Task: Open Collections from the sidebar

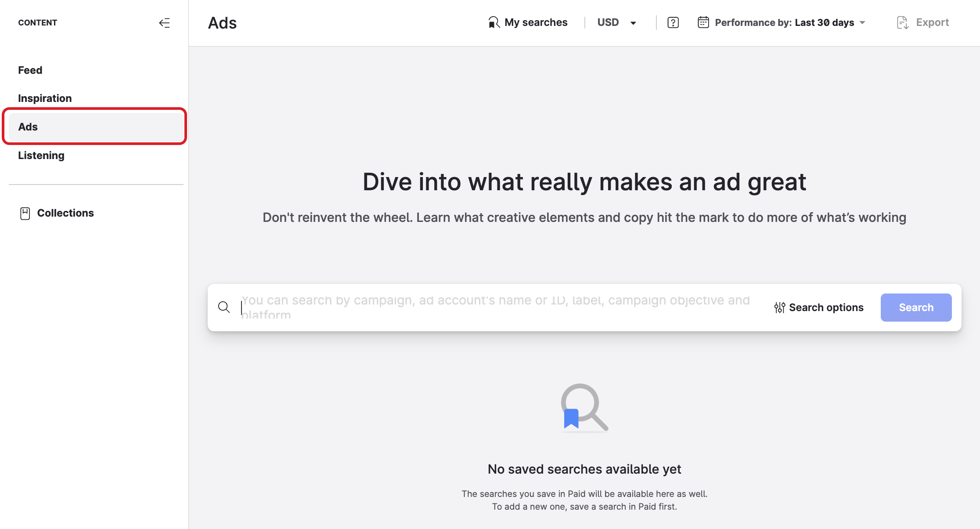Action: 65,213
